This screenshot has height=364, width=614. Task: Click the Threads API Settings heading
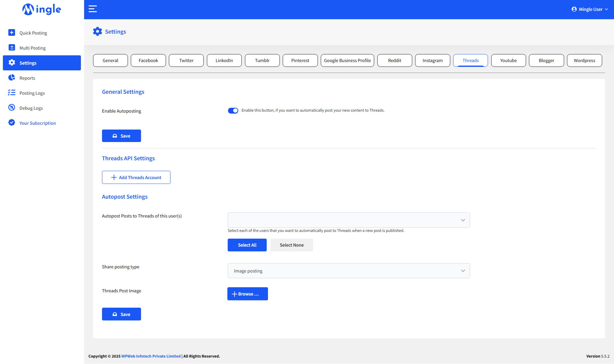[128, 158]
